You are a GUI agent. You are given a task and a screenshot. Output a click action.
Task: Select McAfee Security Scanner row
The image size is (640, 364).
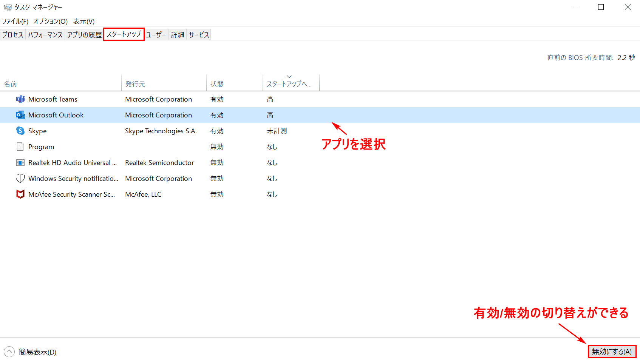pyautogui.click(x=320, y=194)
